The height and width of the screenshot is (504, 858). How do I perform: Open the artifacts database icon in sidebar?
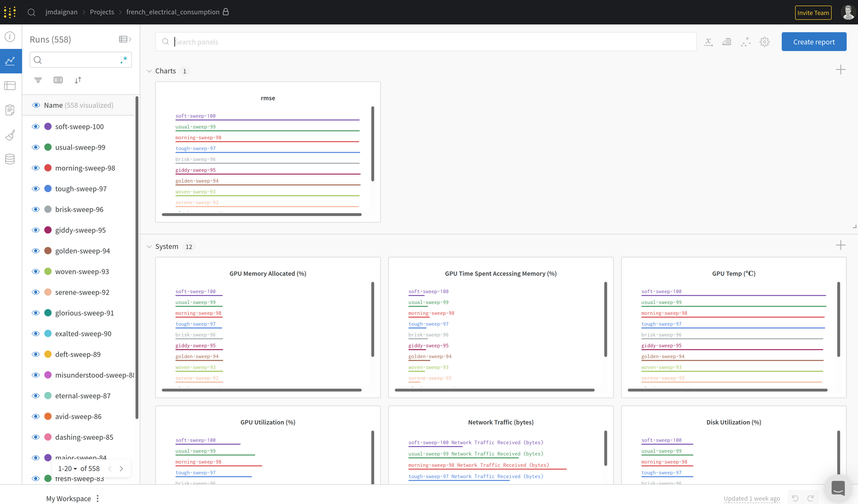10,159
